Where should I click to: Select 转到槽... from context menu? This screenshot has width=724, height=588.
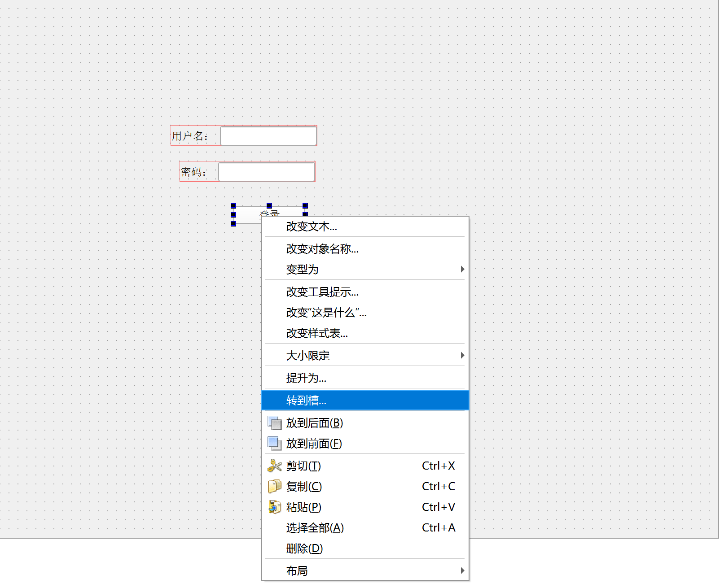tap(306, 400)
